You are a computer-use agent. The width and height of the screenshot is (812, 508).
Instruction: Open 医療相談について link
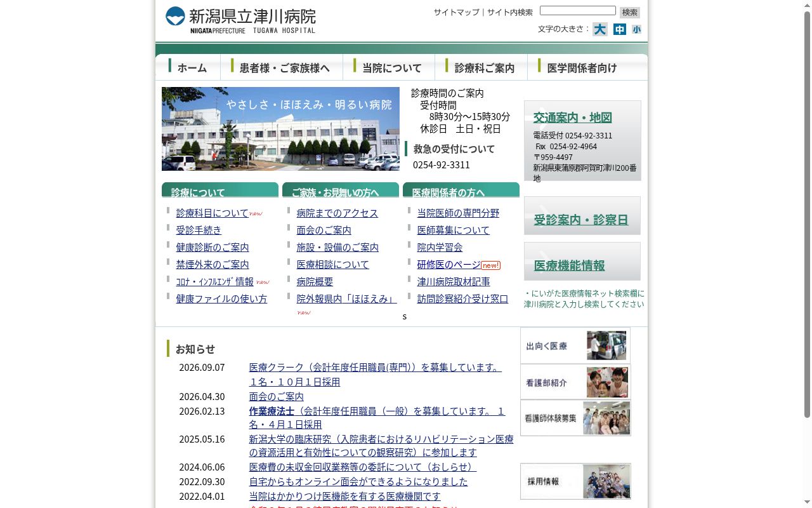click(332, 264)
